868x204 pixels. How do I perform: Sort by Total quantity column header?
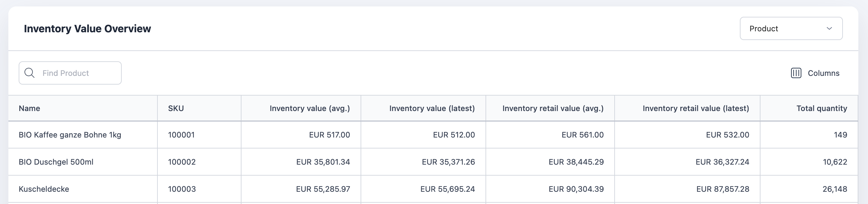pyautogui.click(x=821, y=108)
